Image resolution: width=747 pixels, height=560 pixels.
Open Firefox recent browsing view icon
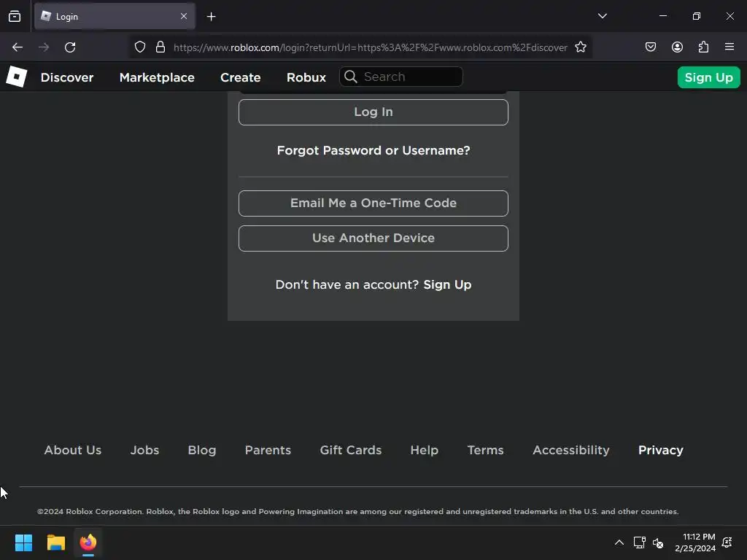click(x=15, y=16)
